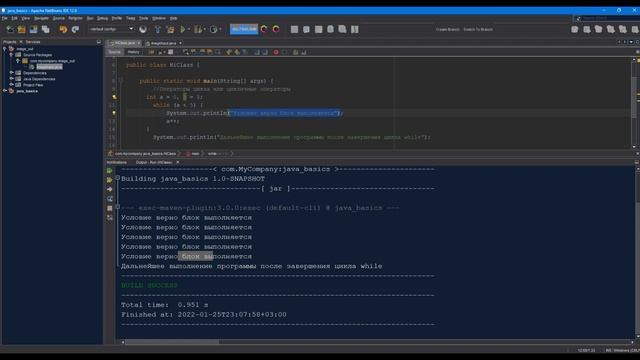
Task: Click the Redo arrow icon
Action: pos(76,29)
